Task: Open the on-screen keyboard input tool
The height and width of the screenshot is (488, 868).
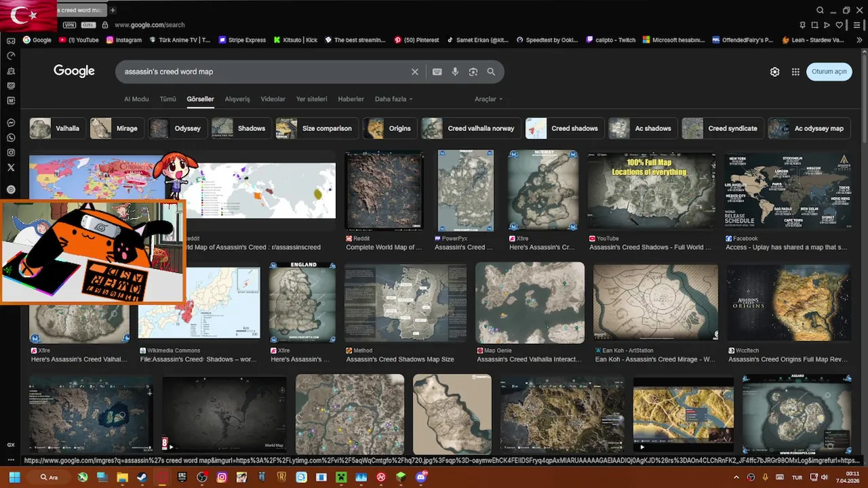Action: pyautogui.click(x=437, y=72)
